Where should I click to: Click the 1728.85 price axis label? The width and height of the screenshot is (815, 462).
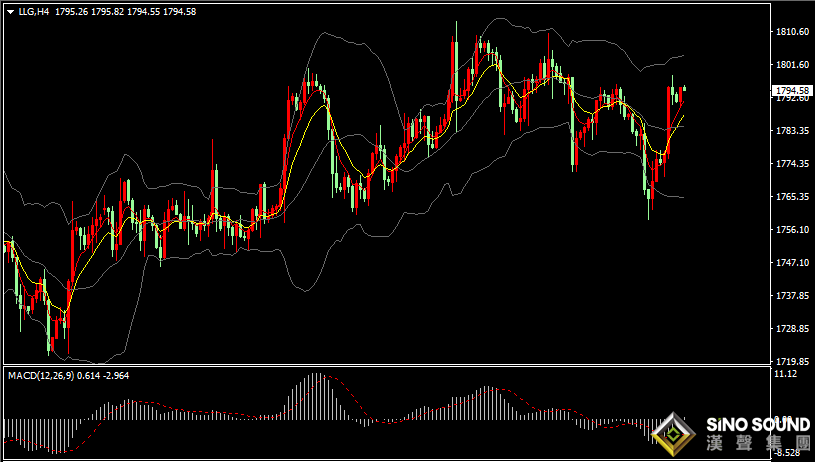pyautogui.click(x=792, y=328)
